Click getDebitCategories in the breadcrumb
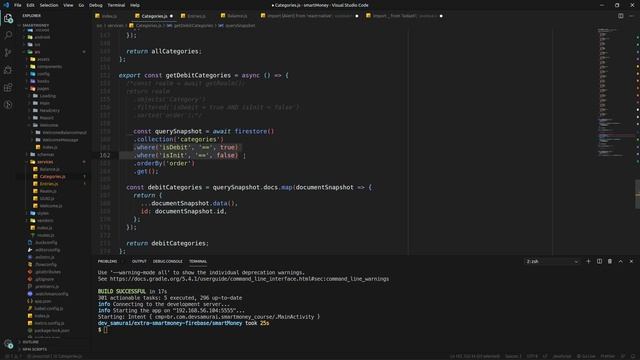Screen dimensions: 640x360 [193, 25]
